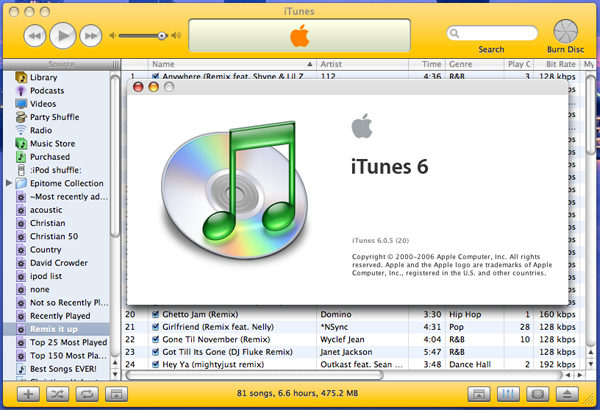
Task: Sort by the Artist column header
Action: (x=362, y=64)
